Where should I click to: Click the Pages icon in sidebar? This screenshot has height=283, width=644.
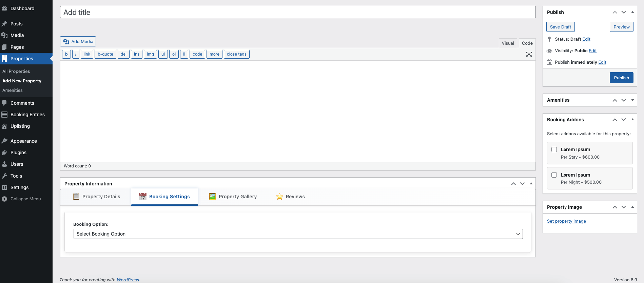[x=4, y=47]
